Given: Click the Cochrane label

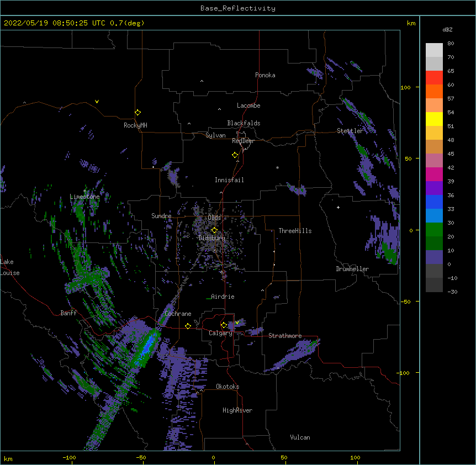Looking at the screenshot, I should (178, 314).
